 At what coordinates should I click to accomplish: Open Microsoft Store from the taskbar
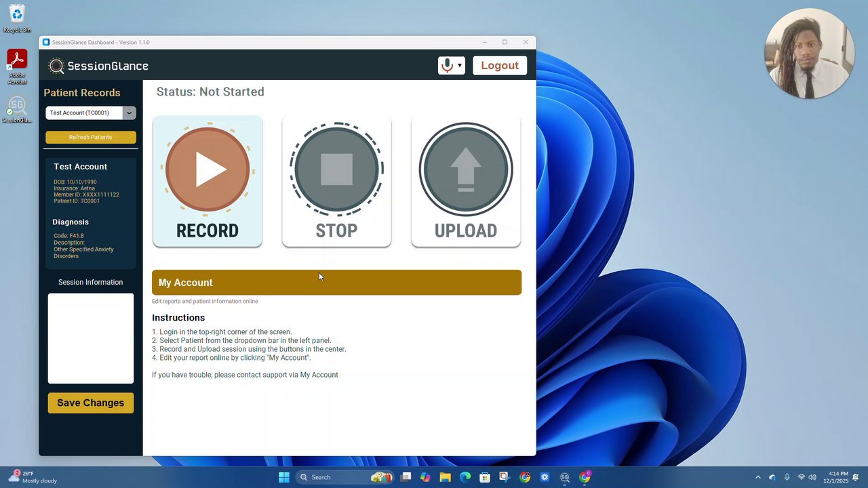pyautogui.click(x=485, y=477)
